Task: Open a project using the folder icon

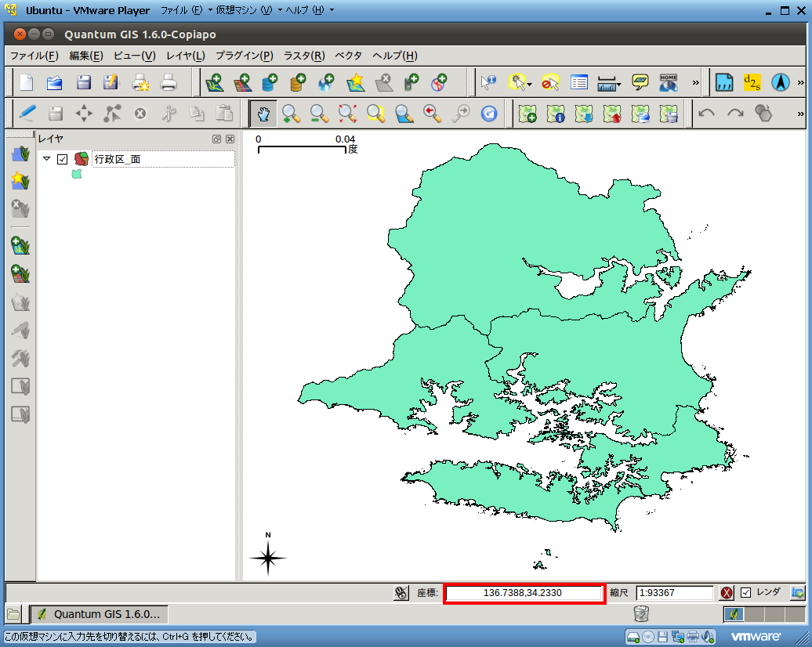Action: (54, 82)
